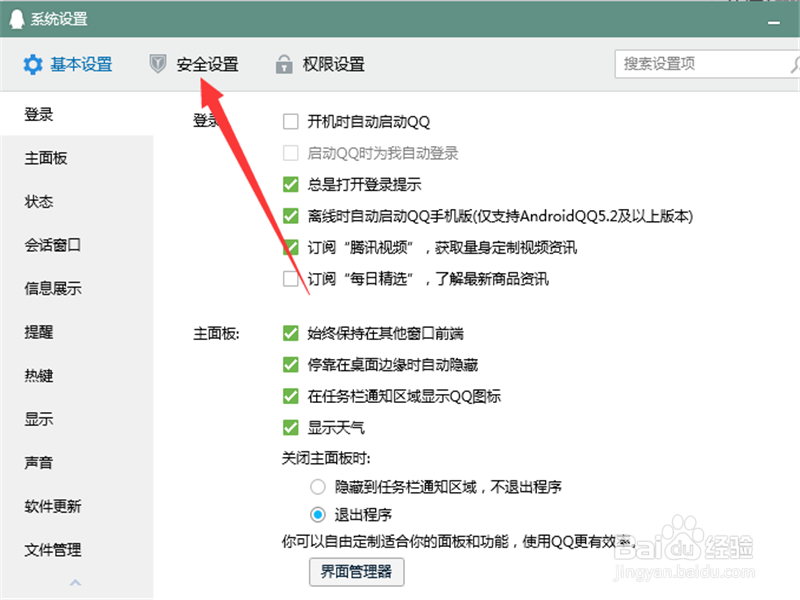Disable 订阅"腾讯视频" option

[x=291, y=248]
